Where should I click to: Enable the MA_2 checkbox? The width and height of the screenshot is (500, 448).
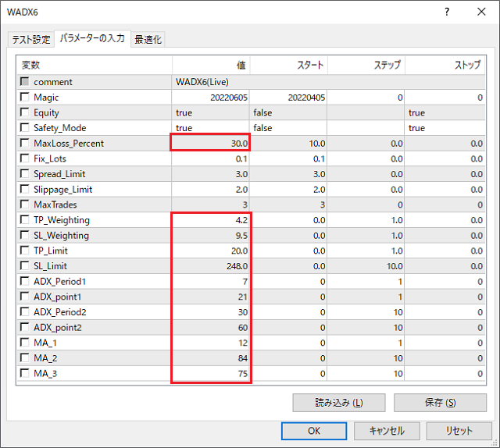[x=24, y=357]
